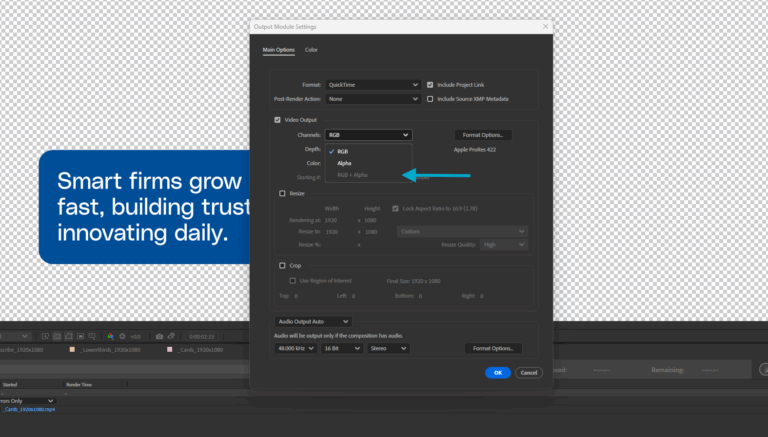Viewport: 768px width, 437px height.
Task: Click the Region of Interest icon
Action: tap(80, 336)
